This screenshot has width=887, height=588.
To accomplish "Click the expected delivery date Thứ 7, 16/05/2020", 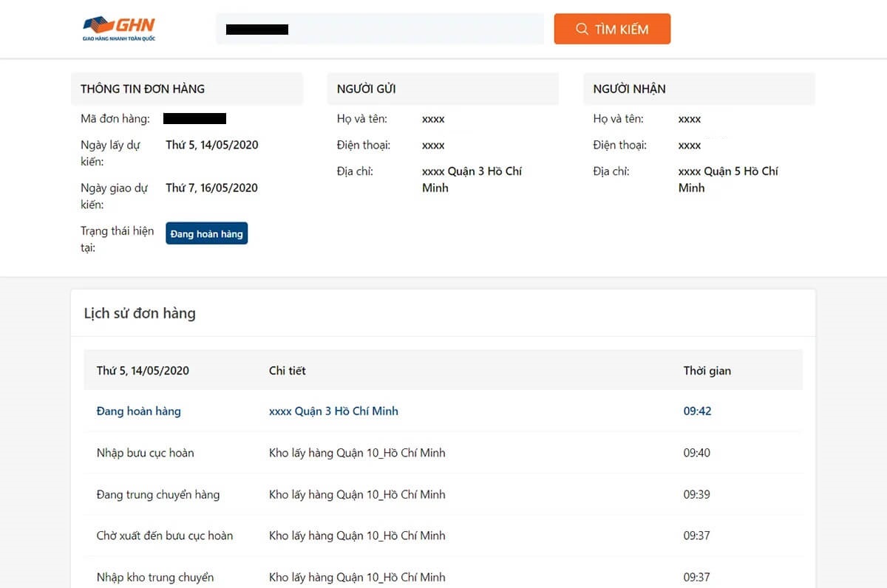I will point(211,188).
